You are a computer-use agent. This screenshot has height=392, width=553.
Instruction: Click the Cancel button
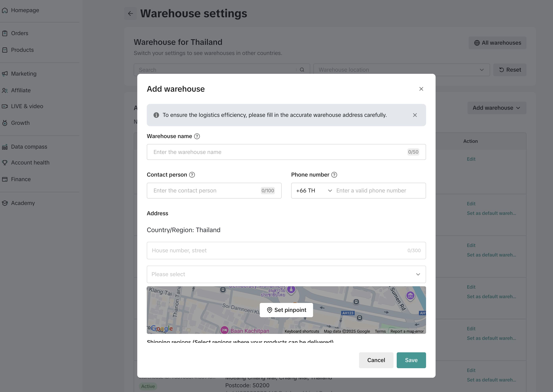[x=376, y=360]
